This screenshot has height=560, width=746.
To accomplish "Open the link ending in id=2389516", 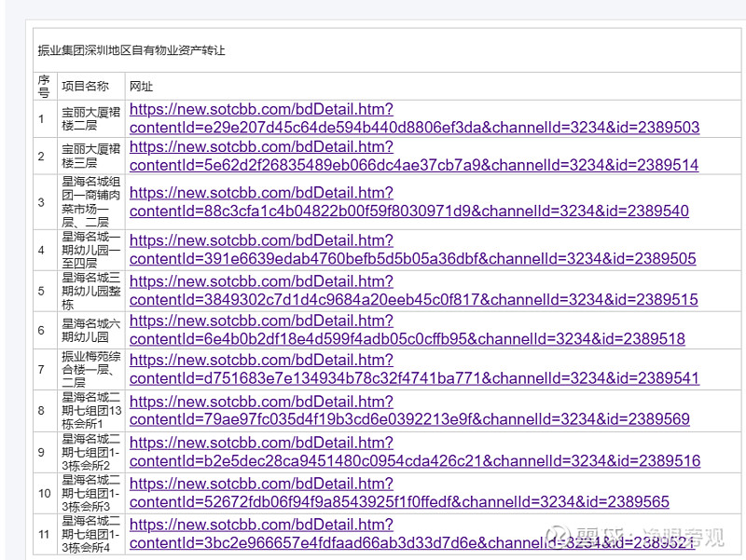I will pos(415,452).
